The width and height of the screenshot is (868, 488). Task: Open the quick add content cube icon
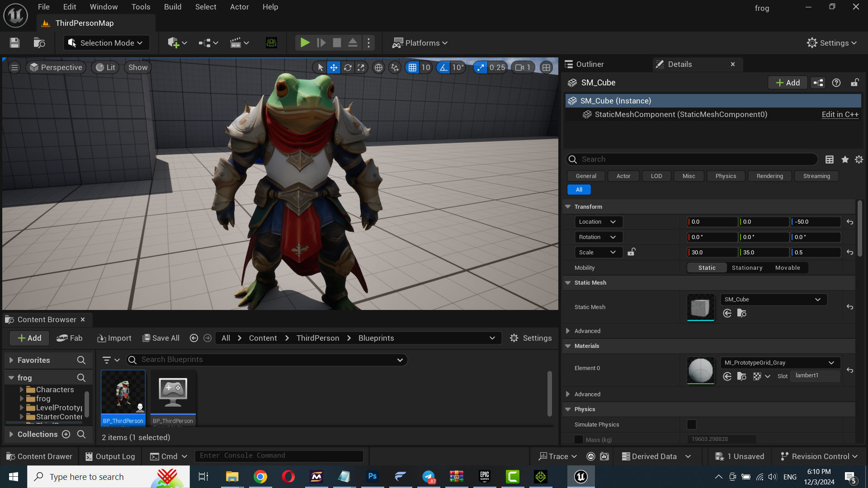[177, 43]
